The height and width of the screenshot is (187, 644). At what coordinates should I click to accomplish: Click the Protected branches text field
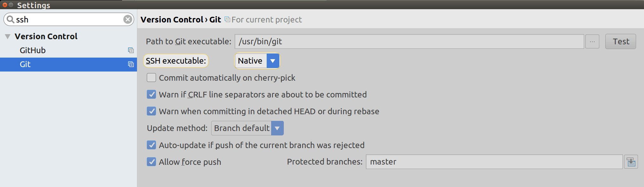494,162
